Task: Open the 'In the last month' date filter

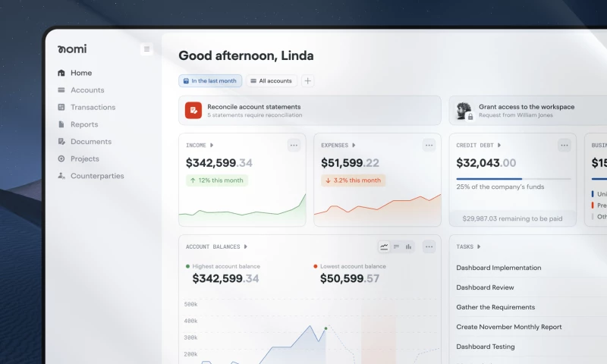Action: click(210, 81)
